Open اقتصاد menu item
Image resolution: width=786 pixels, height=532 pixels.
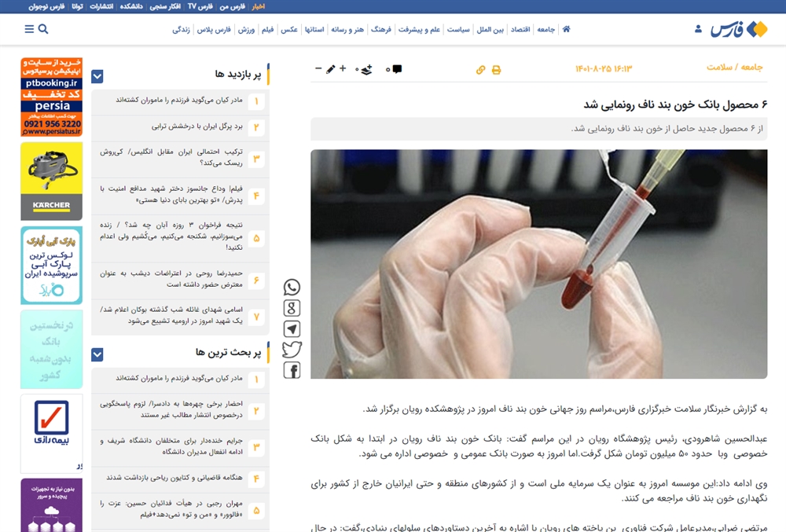click(x=520, y=30)
